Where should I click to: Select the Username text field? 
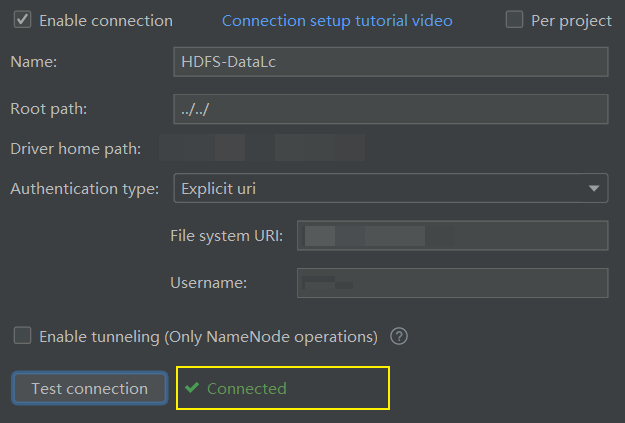pos(452,283)
